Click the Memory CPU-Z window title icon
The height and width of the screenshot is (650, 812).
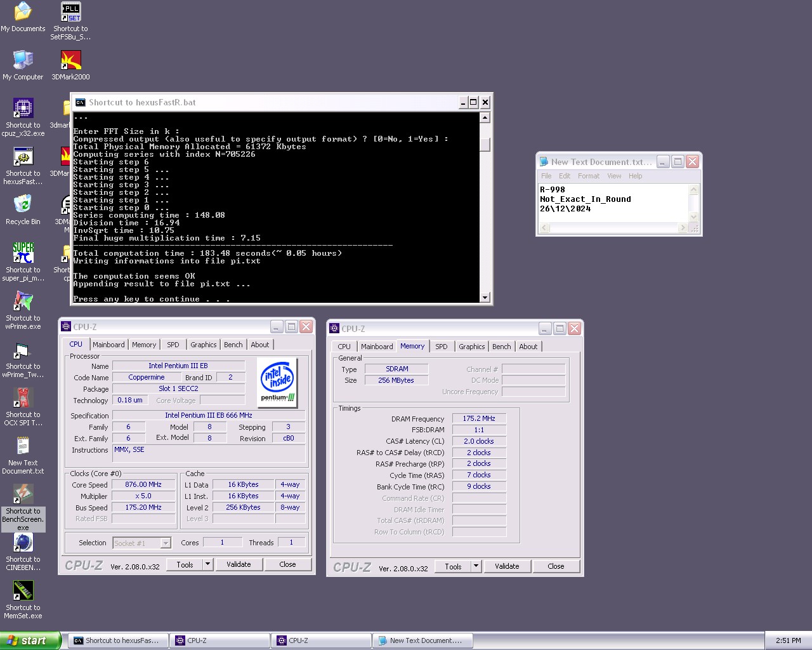334,328
